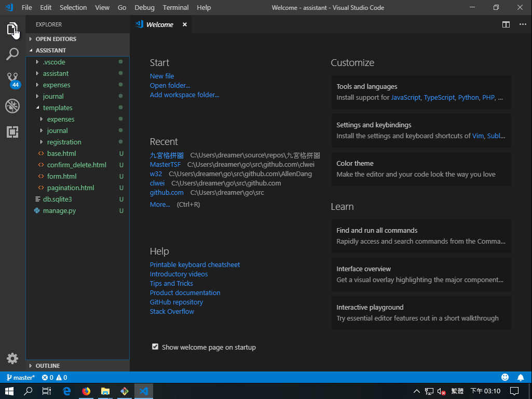Open Printable keyboard cheatsheet link
Screen dimensions: 532x399
click(195, 264)
